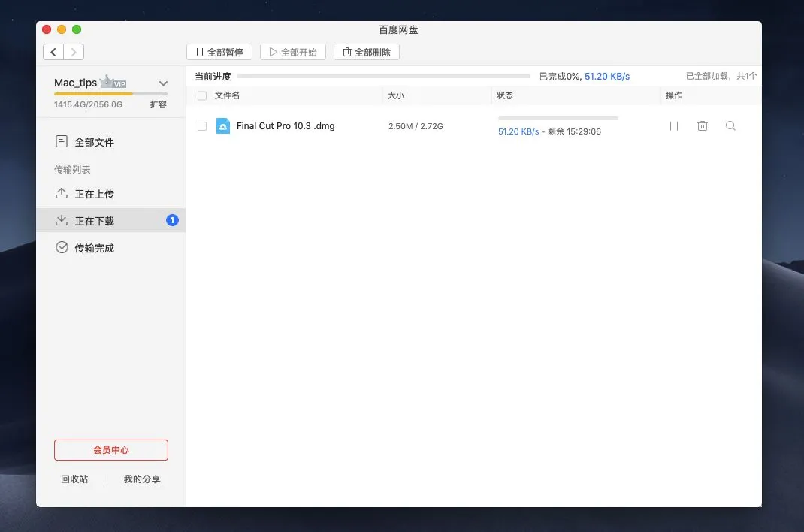Click the 文件名 column header
Viewport: 804px width, 532px height.
(x=227, y=96)
